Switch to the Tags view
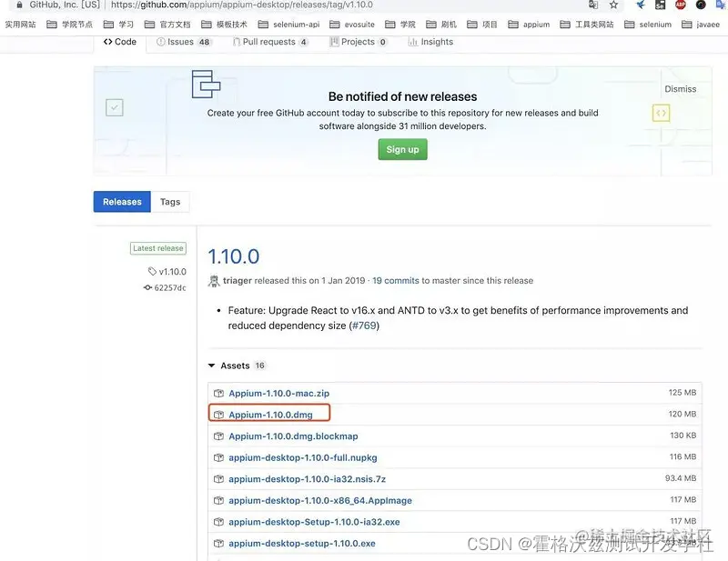728x561 pixels. click(x=170, y=201)
